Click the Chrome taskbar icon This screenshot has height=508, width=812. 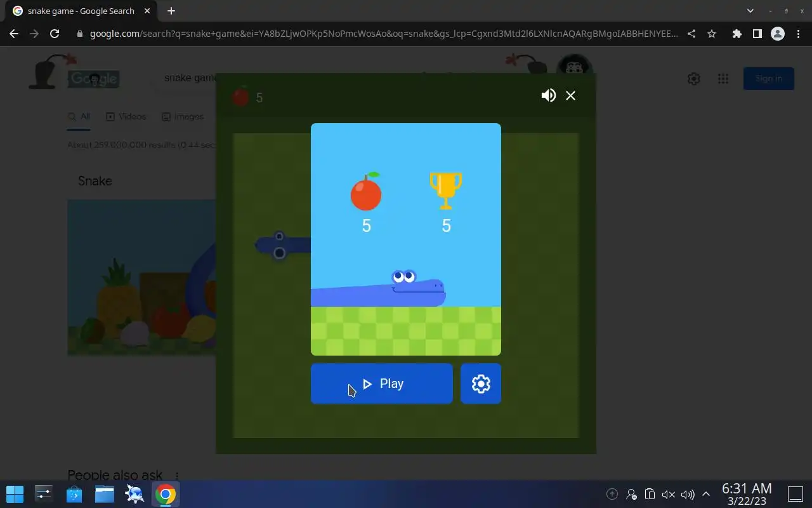coord(166,494)
